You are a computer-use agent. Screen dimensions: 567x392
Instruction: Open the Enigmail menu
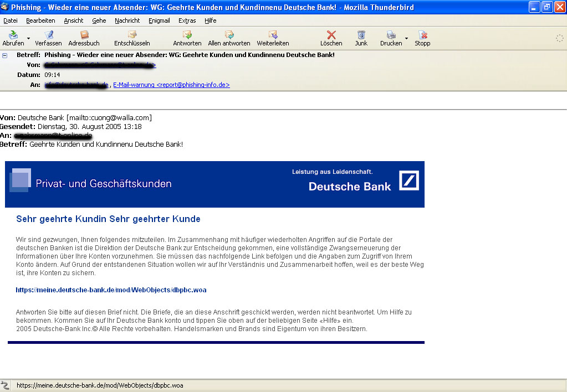(159, 20)
